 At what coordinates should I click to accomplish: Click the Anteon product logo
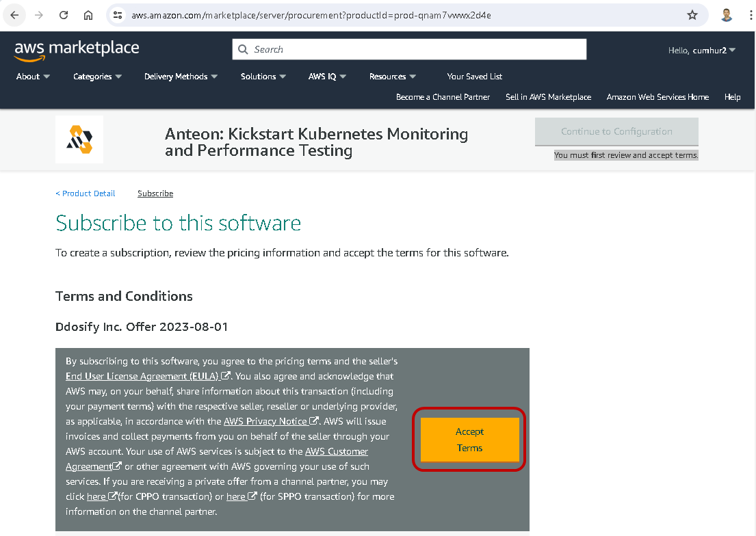tap(79, 139)
